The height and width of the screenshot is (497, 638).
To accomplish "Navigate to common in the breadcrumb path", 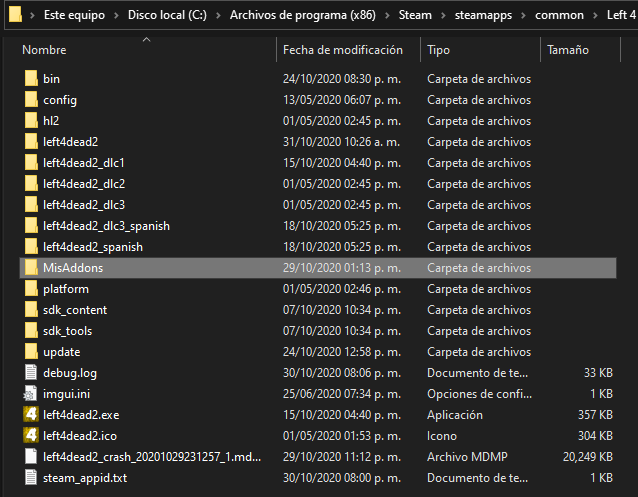I will 560,16.
